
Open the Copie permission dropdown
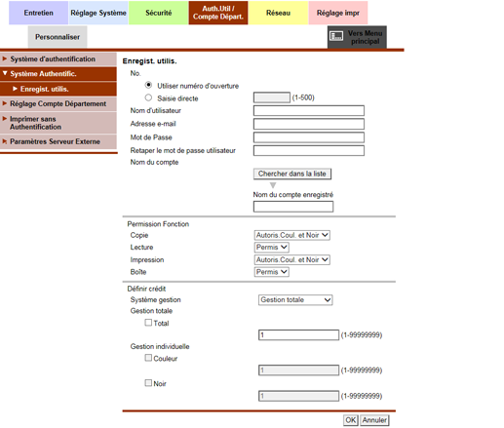coord(292,235)
